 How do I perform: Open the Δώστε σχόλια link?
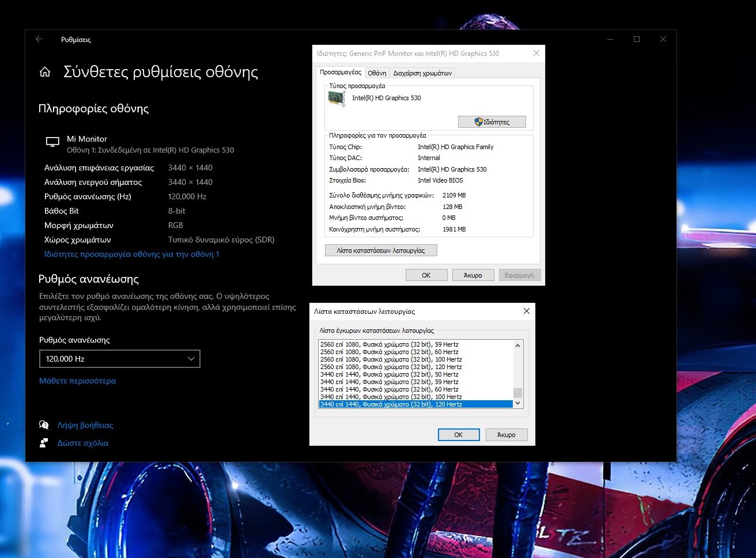[83, 443]
